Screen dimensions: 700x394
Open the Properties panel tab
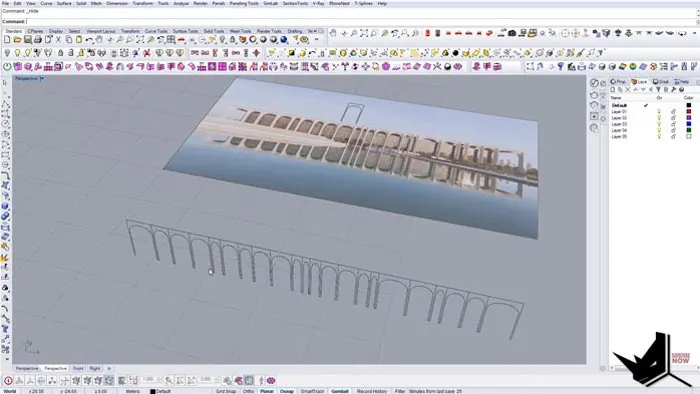(x=618, y=82)
